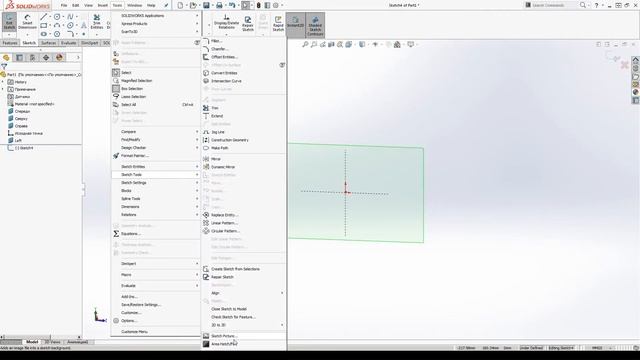The image size is (640, 360).
Task: Pick Intersection Curve in the submenu
Action: tap(244, 81)
